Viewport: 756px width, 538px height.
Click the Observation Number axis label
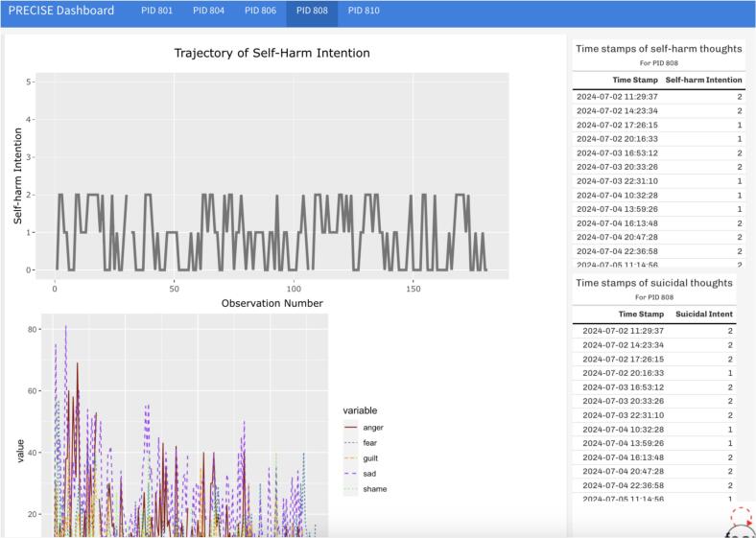click(272, 303)
